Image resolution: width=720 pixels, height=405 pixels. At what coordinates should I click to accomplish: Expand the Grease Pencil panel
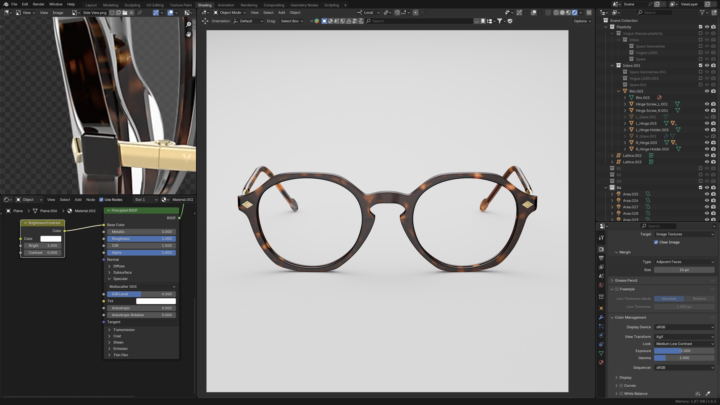click(626, 280)
